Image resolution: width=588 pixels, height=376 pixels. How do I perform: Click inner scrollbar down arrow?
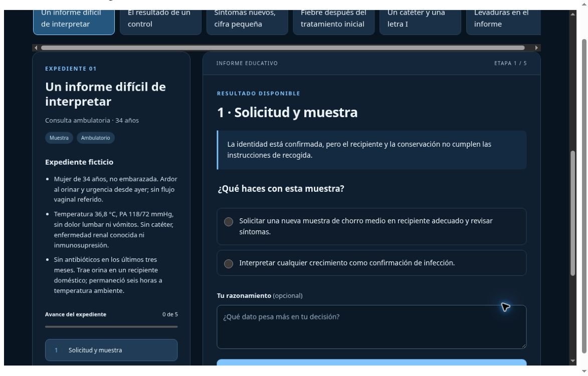(572, 360)
